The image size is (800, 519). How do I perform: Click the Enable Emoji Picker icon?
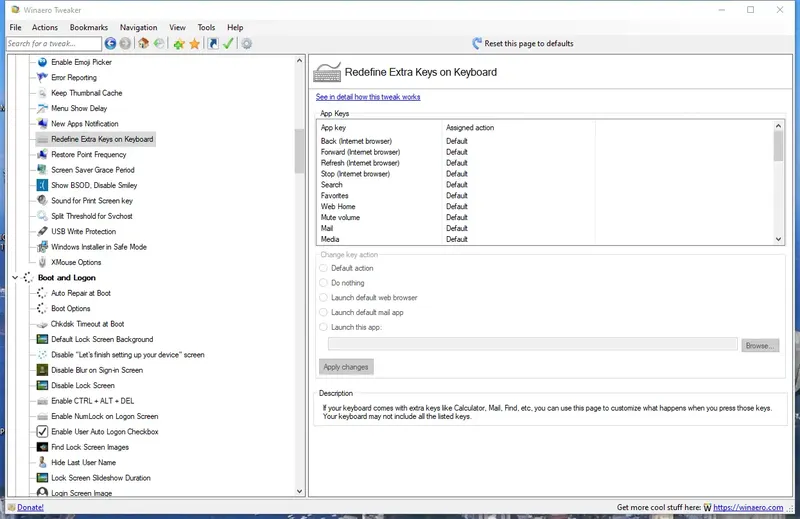(x=42, y=62)
